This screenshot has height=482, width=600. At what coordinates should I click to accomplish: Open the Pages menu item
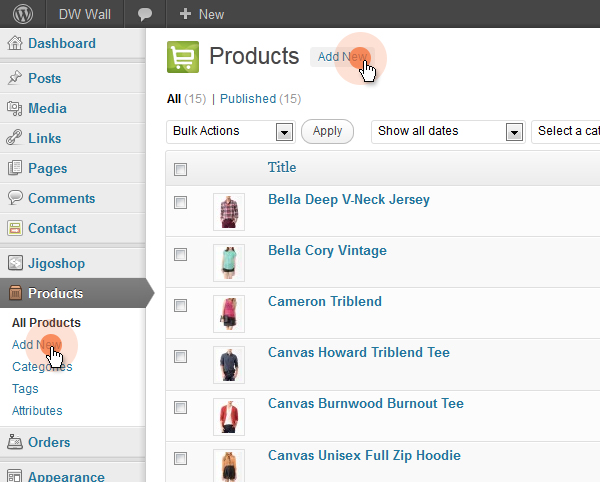[48, 168]
